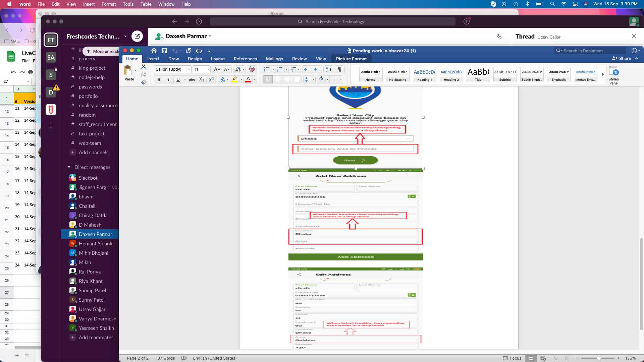Viewport: 644px width, 362px height.
Task: Open the Design ribbon tab
Action: click(195, 59)
